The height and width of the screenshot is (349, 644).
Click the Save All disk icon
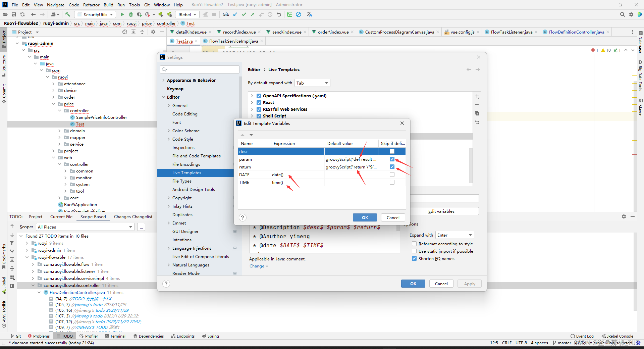coord(14,14)
